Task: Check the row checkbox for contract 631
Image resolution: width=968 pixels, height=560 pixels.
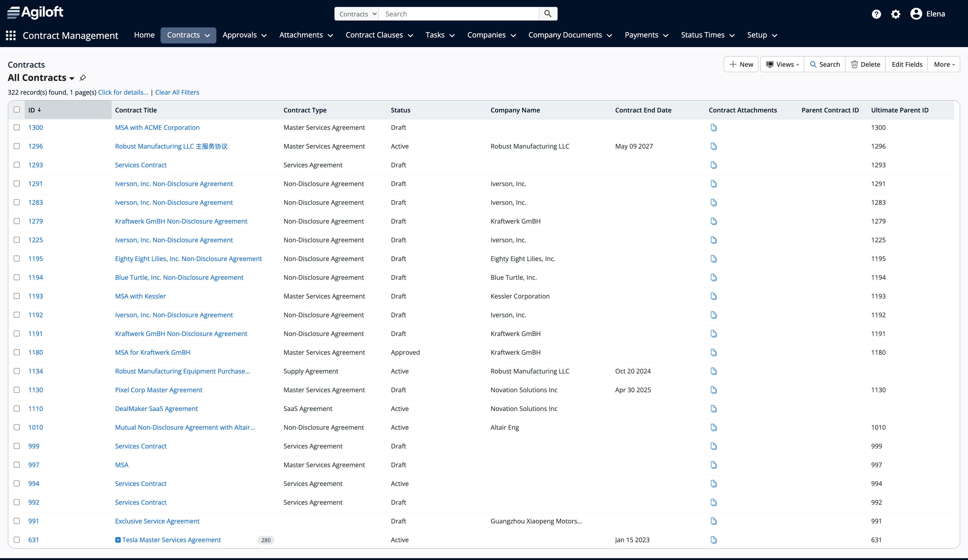Action: tap(16, 540)
